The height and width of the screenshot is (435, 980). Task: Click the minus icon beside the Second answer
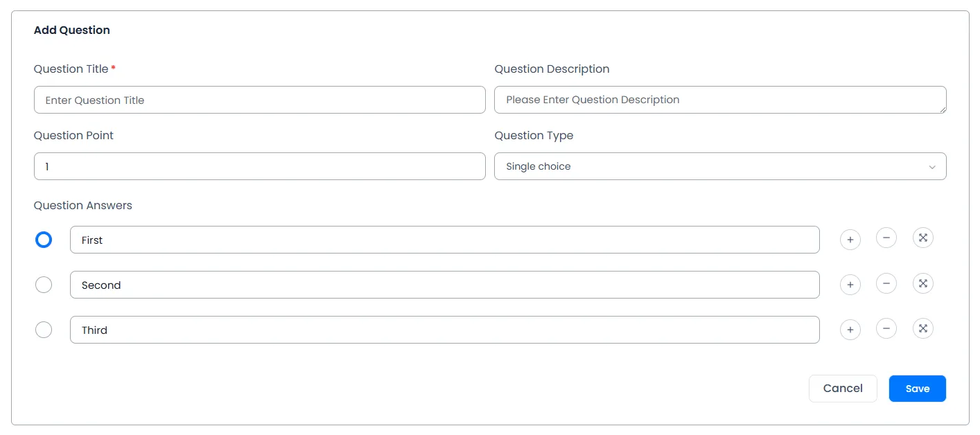[886, 283]
